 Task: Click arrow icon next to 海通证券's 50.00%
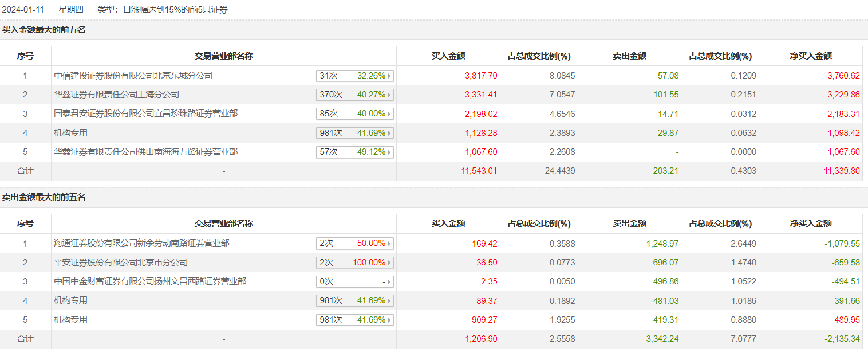click(x=390, y=244)
